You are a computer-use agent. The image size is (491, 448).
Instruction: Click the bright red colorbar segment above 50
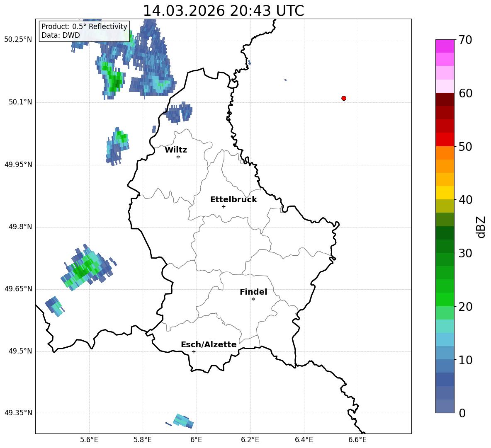point(445,140)
